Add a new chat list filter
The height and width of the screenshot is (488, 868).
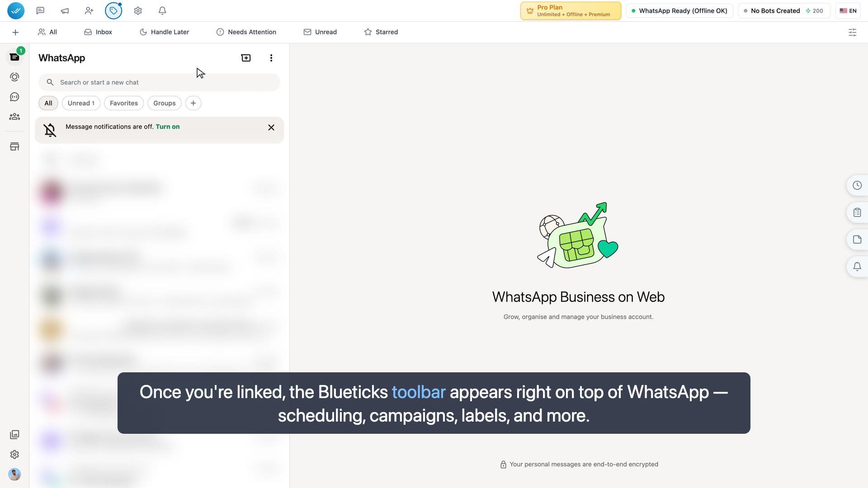[193, 103]
